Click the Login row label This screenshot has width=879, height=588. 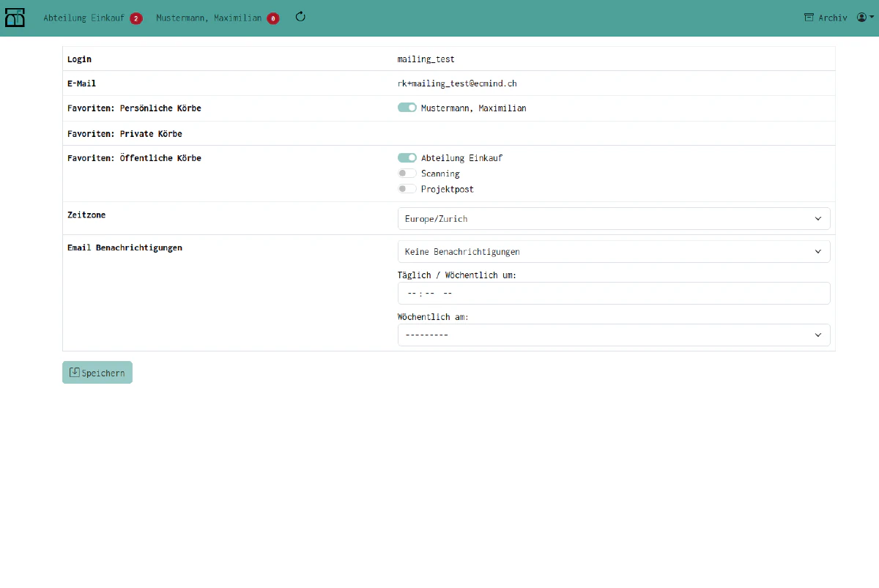79,59
